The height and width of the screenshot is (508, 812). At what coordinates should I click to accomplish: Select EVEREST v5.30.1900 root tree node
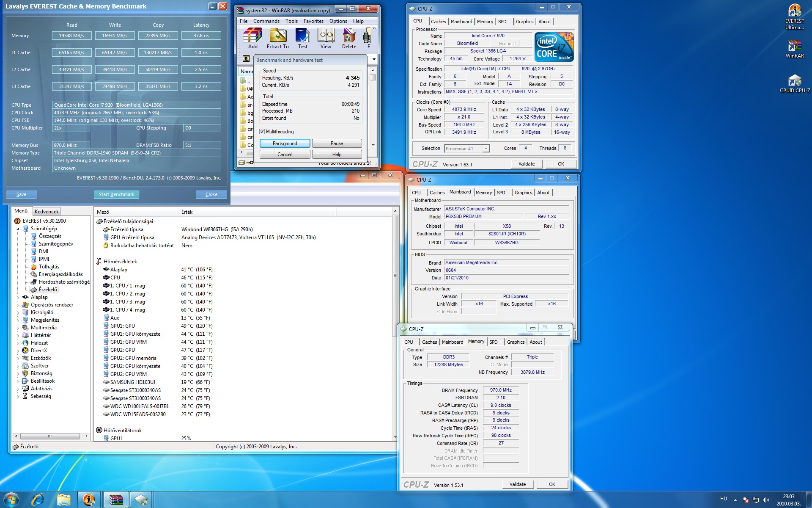(44, 221)
